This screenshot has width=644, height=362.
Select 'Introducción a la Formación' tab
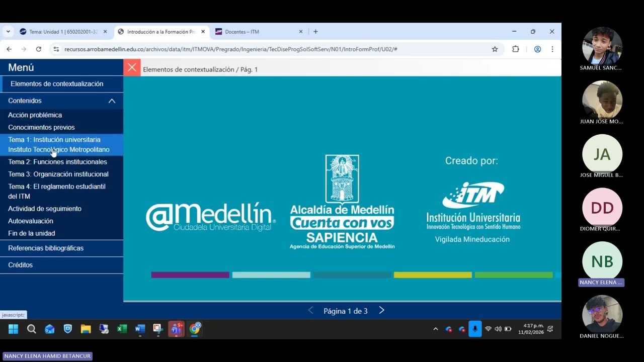coord(162,32)
